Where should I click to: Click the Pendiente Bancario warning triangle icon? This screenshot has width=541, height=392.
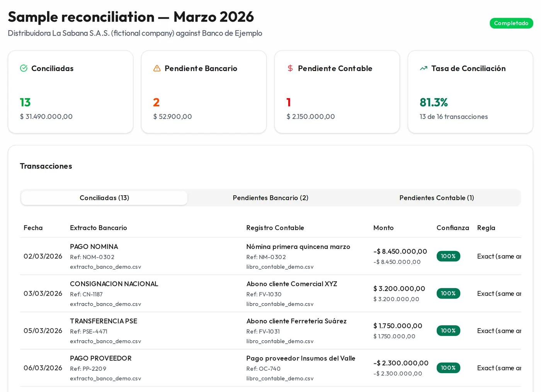[x=157, y=68]
